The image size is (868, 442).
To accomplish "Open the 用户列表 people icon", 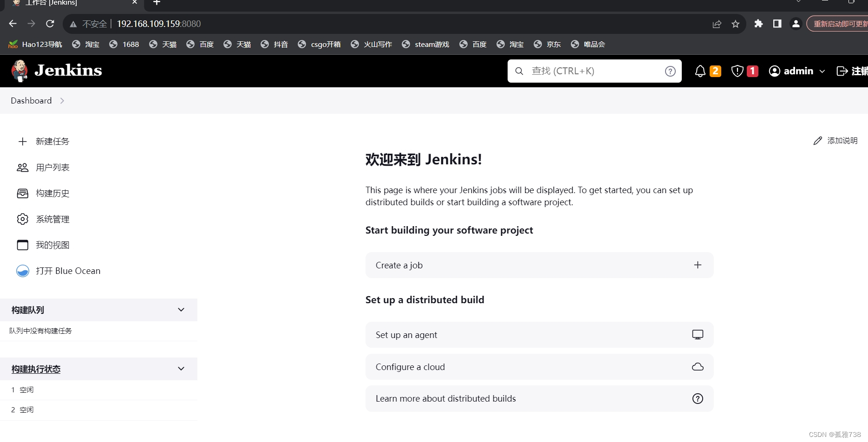I will click(22, 167).
